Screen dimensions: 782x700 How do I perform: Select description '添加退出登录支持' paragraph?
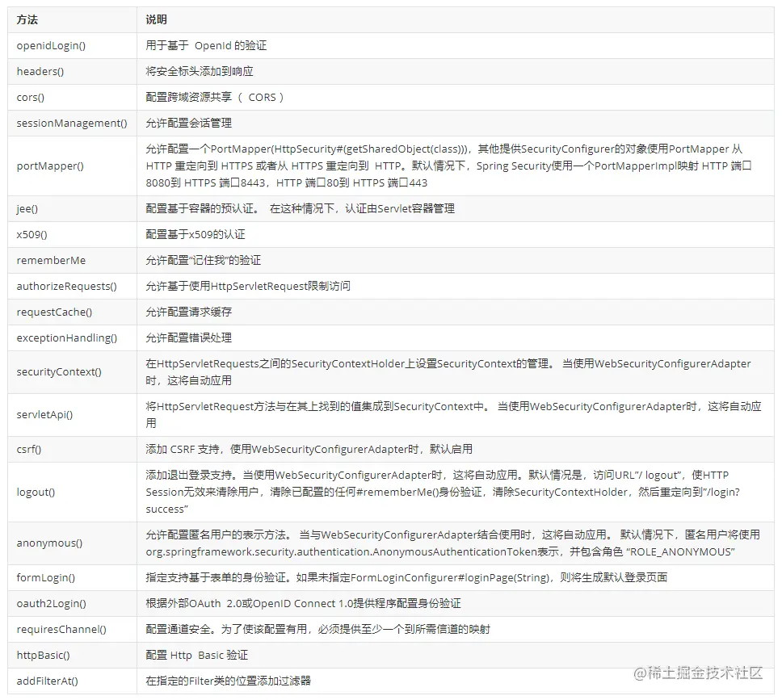coord(443,493)
